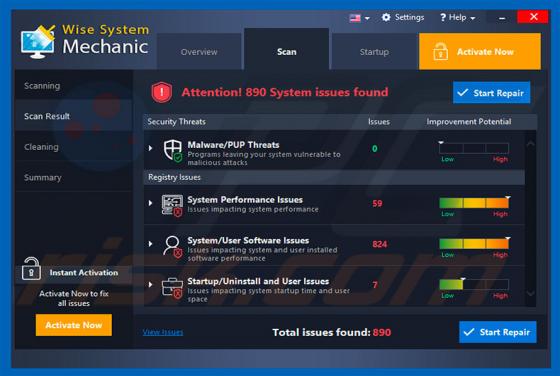The width and height of the screenshot is (560, 376).
Task: Click the scroll down arrow of results list
Action: click(x=530, y=293)
